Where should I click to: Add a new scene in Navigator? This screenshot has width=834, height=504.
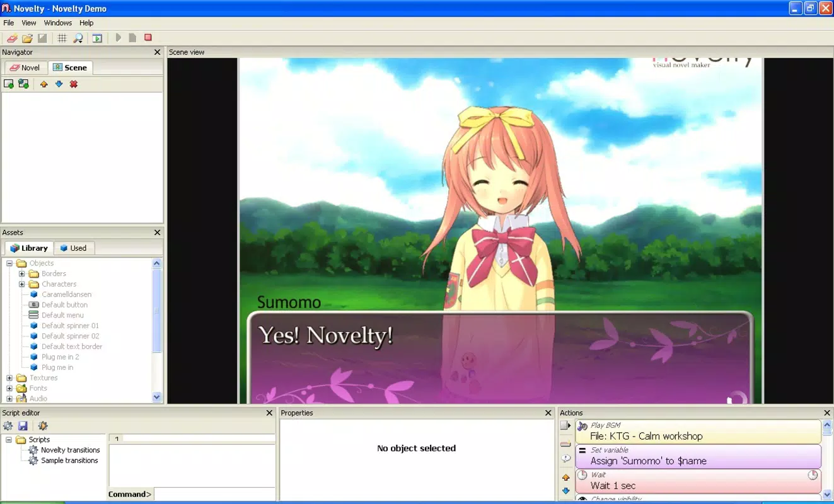tap(8, 84)
